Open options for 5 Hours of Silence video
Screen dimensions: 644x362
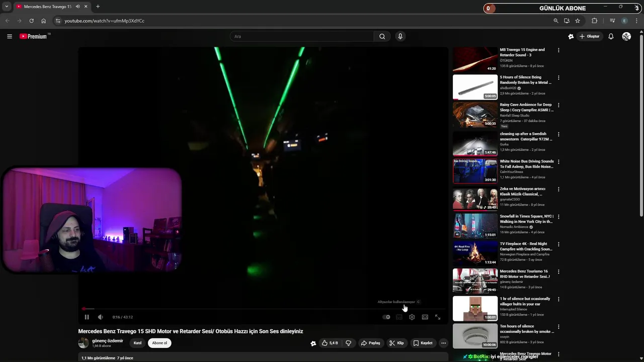(558, 78)
